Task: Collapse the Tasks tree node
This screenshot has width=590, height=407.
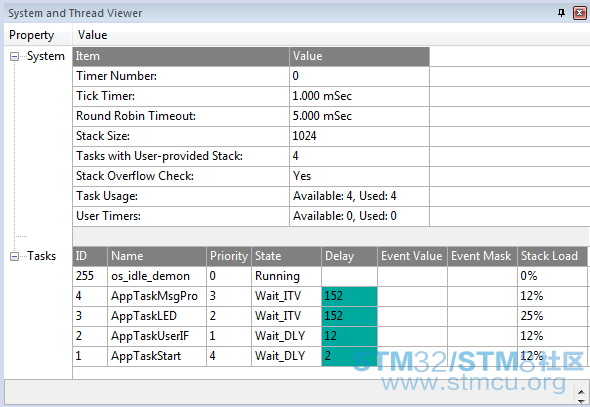Action: [14, 257]
